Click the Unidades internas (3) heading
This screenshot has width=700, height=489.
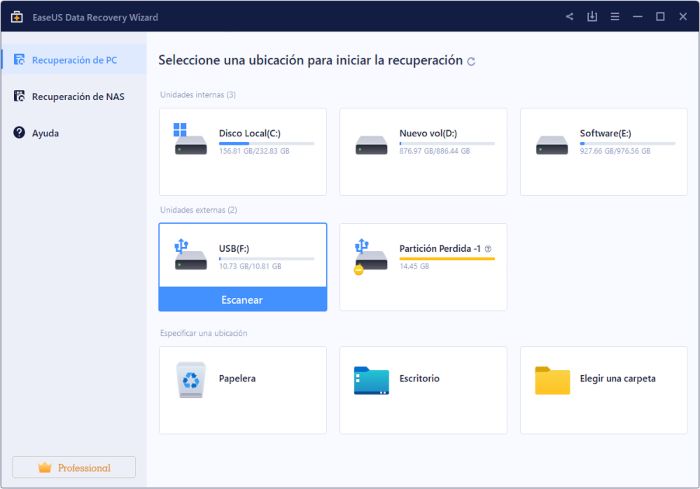[x=198, y=95]
